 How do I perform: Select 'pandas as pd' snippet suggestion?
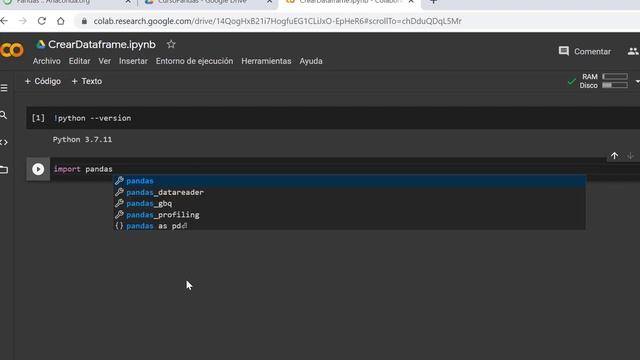[x=349, y=226]
